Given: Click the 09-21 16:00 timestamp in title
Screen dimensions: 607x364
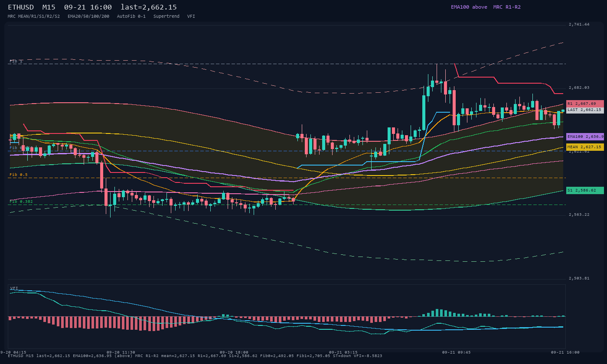Looking at the screenshot, I should [88, 7].
